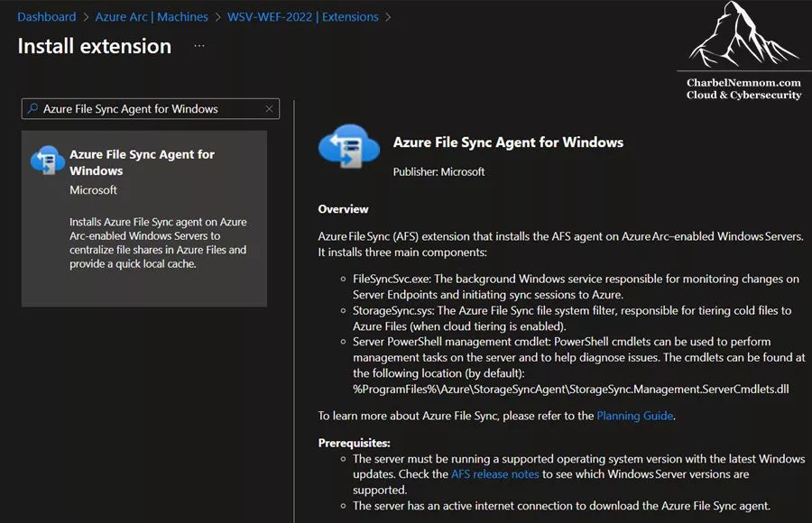
Task: Click the breadcrumb chevron after Dashboard
Action: [86, 17]
